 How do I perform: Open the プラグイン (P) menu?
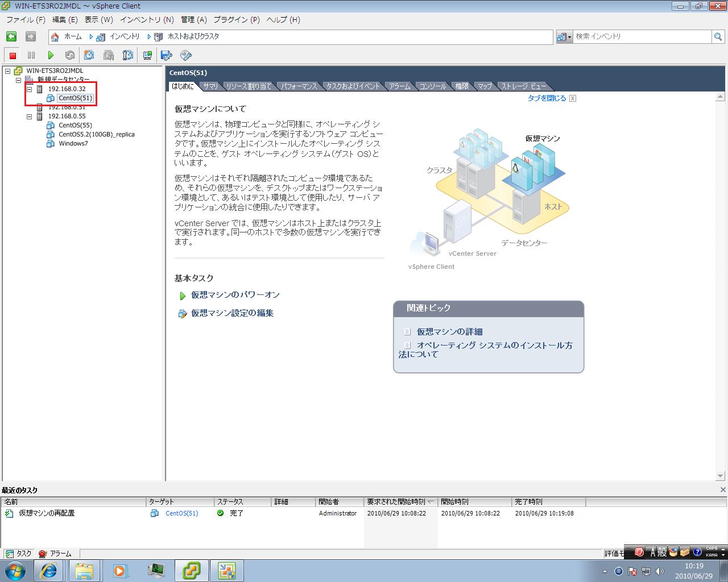(x=237, y=19)
